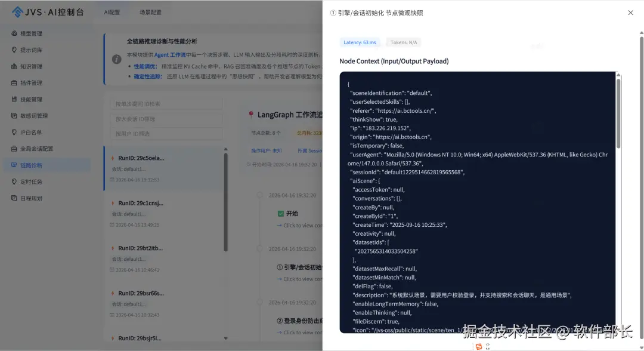This screenshot has height=351, width=644.
Task: Open 链路诊断 sidebar icon
Action: tap(14, 165)
